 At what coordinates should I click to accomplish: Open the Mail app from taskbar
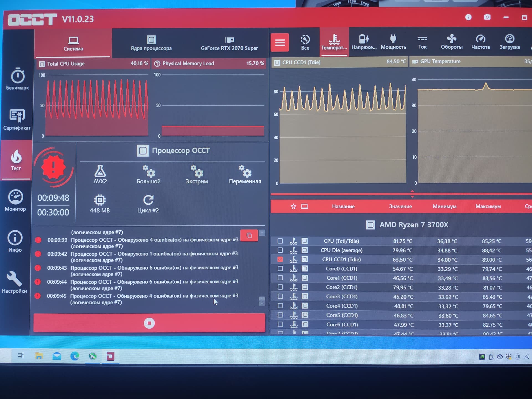(x=57, y=356)
